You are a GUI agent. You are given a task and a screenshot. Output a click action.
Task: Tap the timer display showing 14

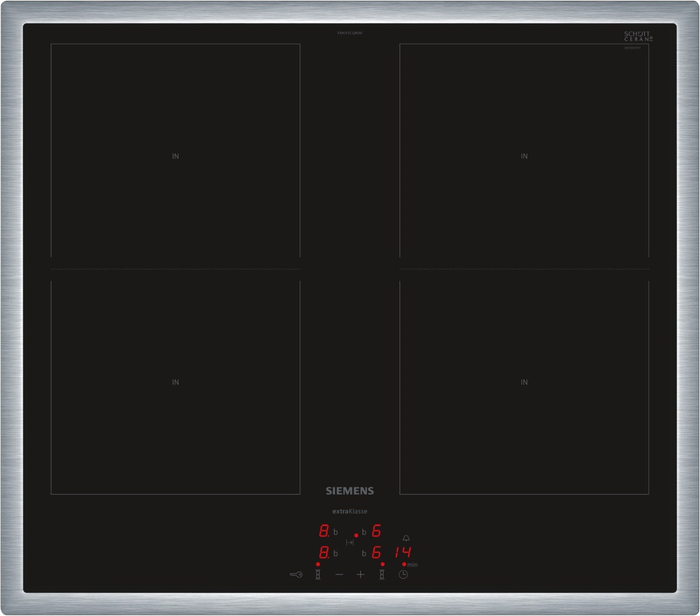tap(403, 553)
